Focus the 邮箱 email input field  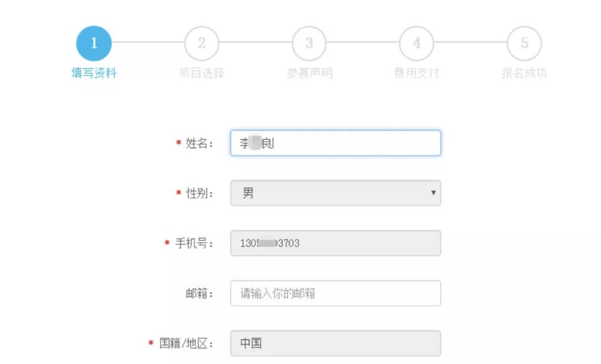[335, 293]
